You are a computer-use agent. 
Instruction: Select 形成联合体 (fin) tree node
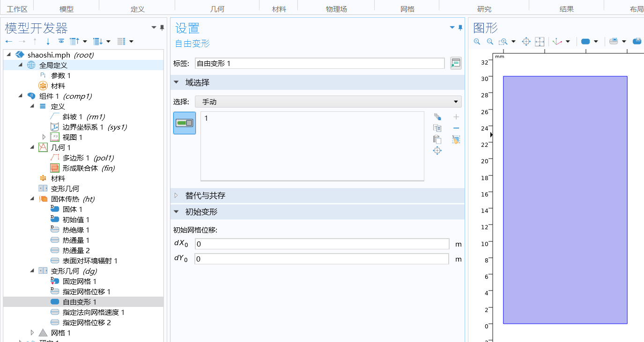coord(89,168)
